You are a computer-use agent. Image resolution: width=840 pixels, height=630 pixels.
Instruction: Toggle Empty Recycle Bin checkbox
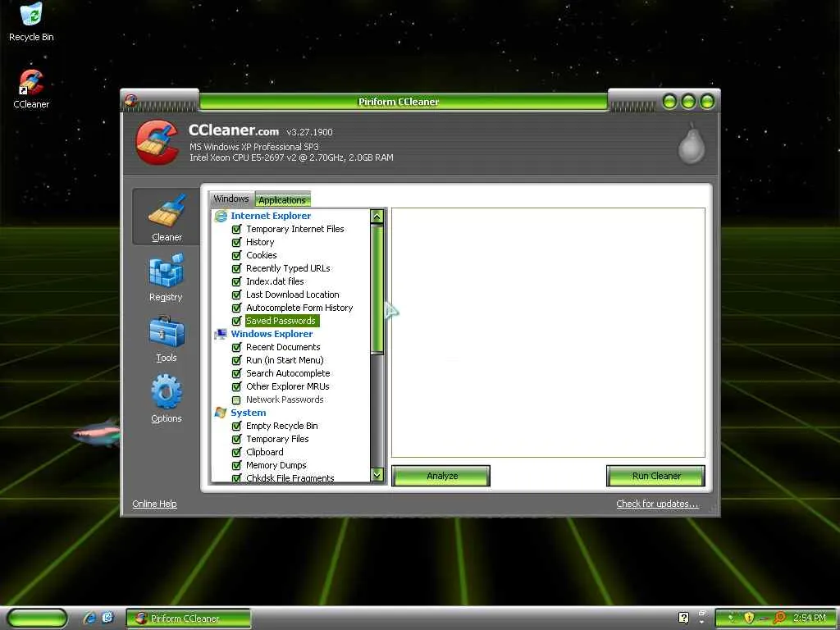(236, 426)
